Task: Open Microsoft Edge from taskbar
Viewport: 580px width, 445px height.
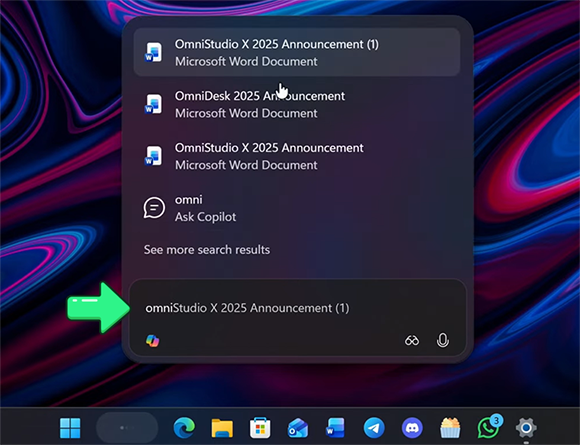Action: [184, 427]
